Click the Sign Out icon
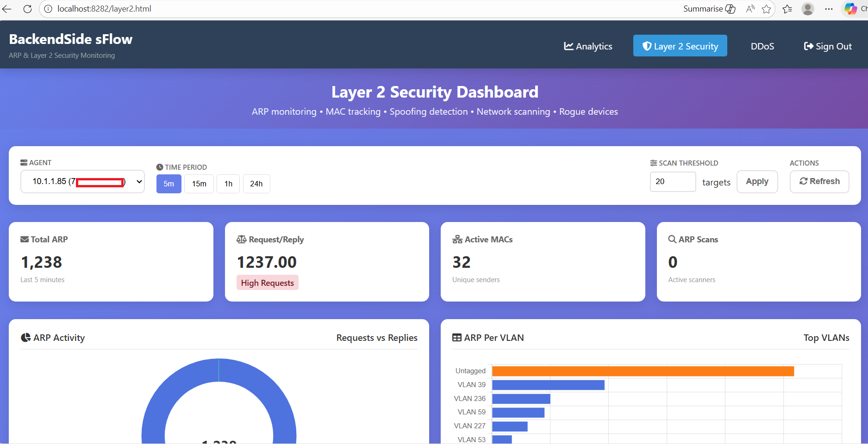This screenshot has height=444, width=868. point(809,46)
